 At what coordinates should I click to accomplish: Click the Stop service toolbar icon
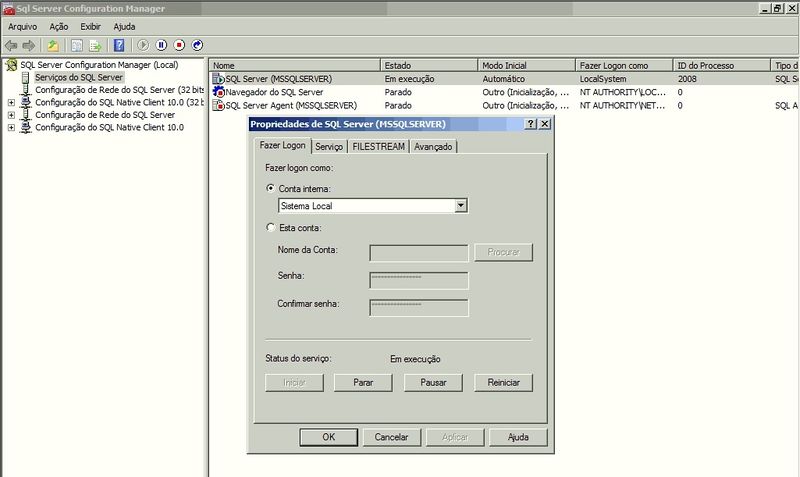tap(179, 45)
